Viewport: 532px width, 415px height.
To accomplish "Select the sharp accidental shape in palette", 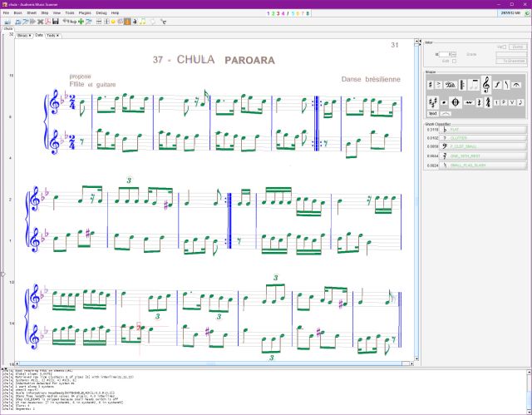I will click(x=431, y=85).
